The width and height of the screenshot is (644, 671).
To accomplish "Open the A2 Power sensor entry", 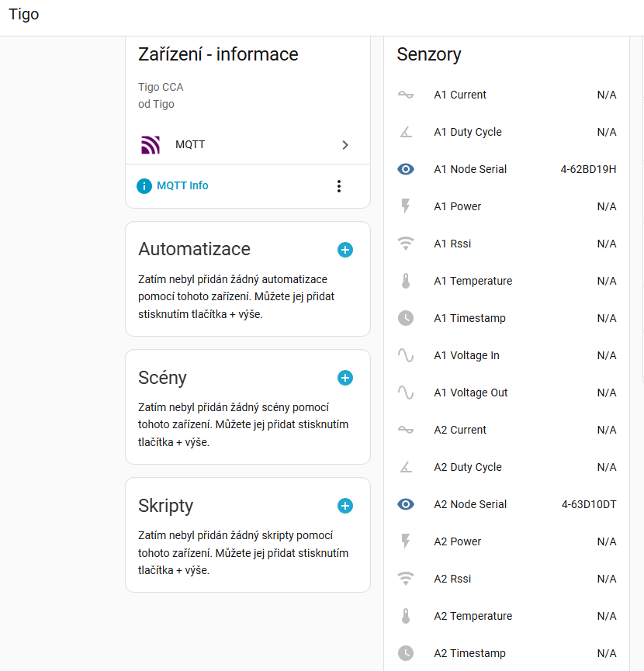I will (457, 541).
